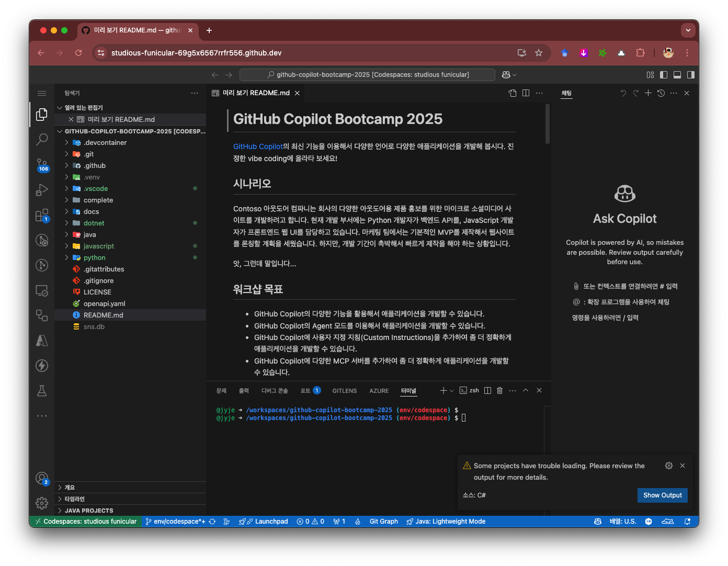Switch to the GITLENS panel tab
This screenshot has height=566, width=728.
(x=345, y=391)
